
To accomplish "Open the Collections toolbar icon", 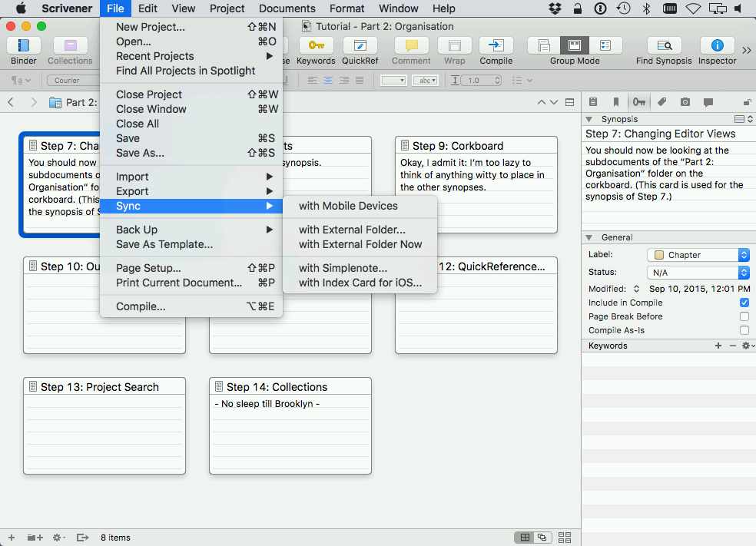I will coord(70,46).
